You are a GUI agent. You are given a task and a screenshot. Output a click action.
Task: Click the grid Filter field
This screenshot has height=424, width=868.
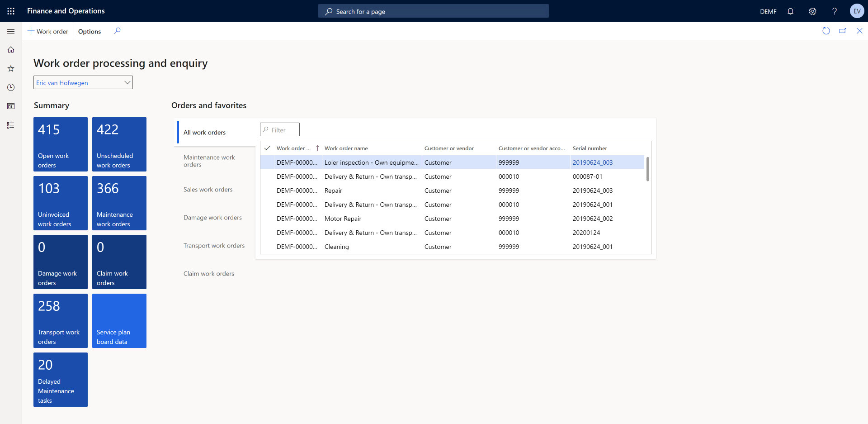point(280,129)
